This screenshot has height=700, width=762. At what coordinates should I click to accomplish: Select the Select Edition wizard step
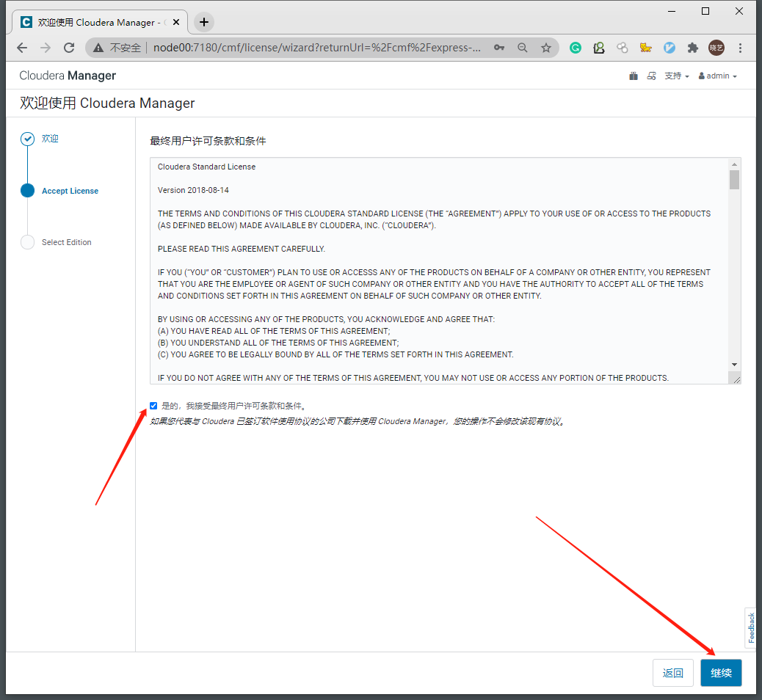[x=67, y=242]
